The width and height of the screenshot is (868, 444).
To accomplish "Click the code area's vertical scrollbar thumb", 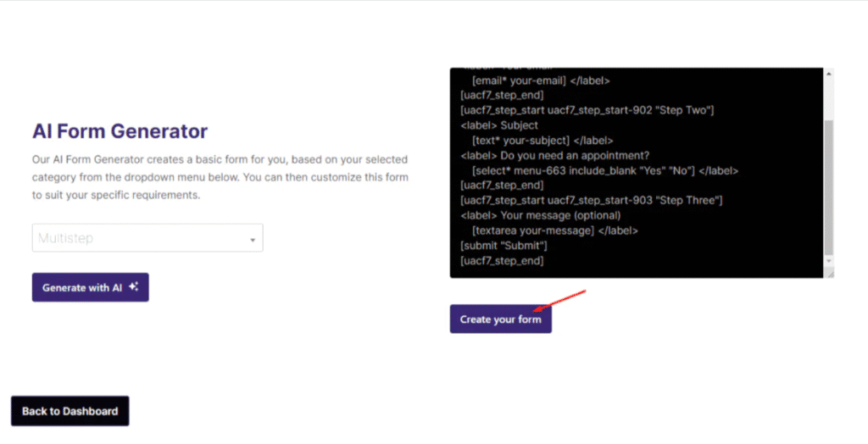I will pyautogui.click(x=829, y=186).
